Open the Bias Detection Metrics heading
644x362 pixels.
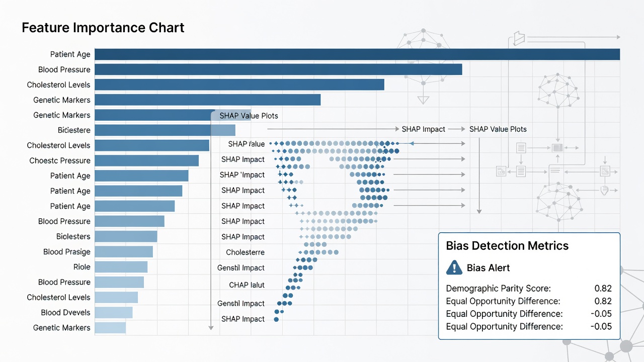click(507, 246)
